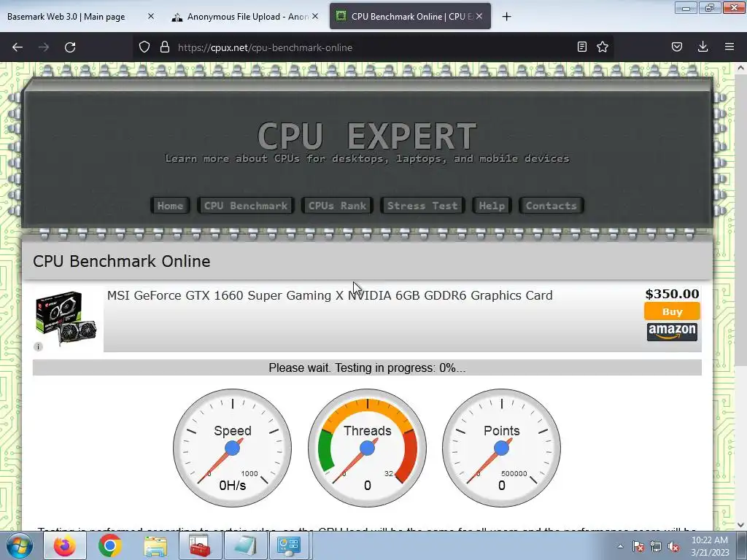Click the Threads gauge
This screenshot has height=560, width=747.
368,448
